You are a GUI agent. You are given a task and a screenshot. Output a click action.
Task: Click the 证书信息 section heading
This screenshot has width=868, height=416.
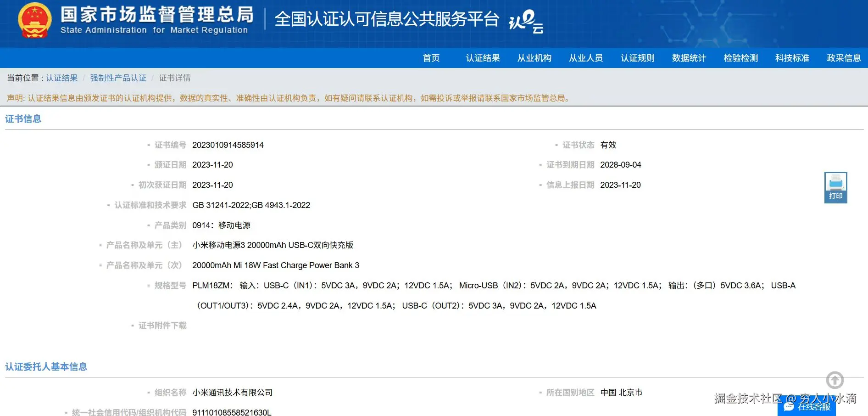(x=23, y=119)
